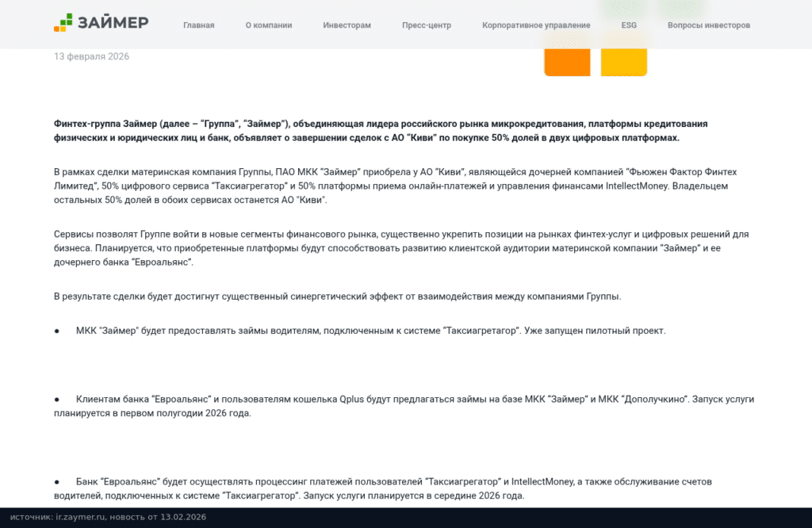Click the paragraph starting В рамках сделки
Image resolution: width=812 pixels, height=528 pixels.
[395, 186]
